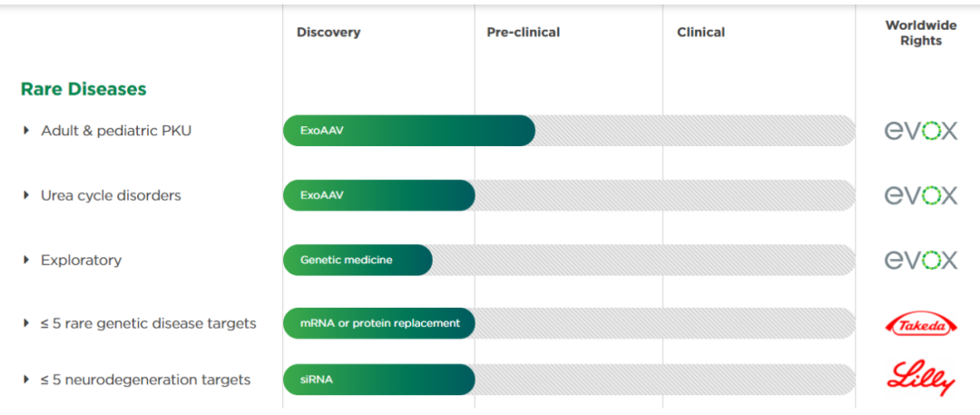Click the Evox logo beside Urea cycle disorders
980x415 pixels.
point(920,195)
